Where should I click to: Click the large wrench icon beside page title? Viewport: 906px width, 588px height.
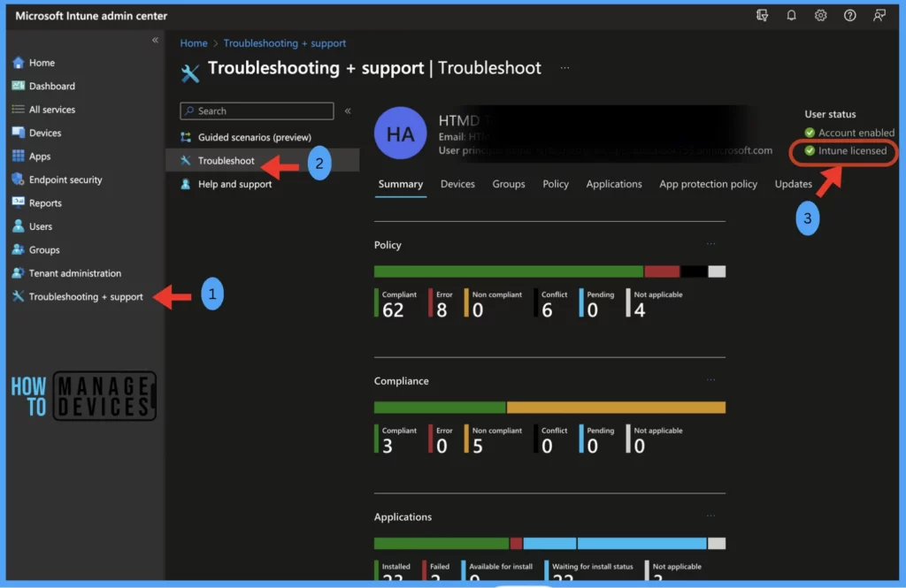pyautogui.click(x=190, y=73)
